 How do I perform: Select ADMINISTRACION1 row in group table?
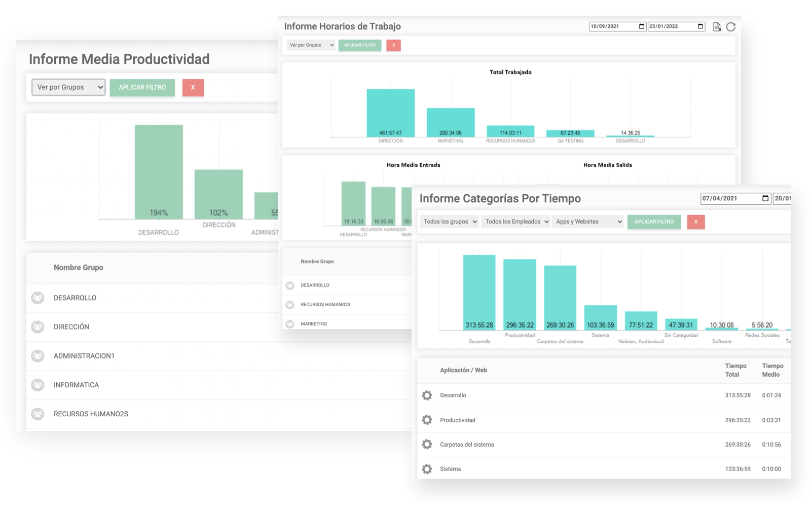[x=218, y=356]
